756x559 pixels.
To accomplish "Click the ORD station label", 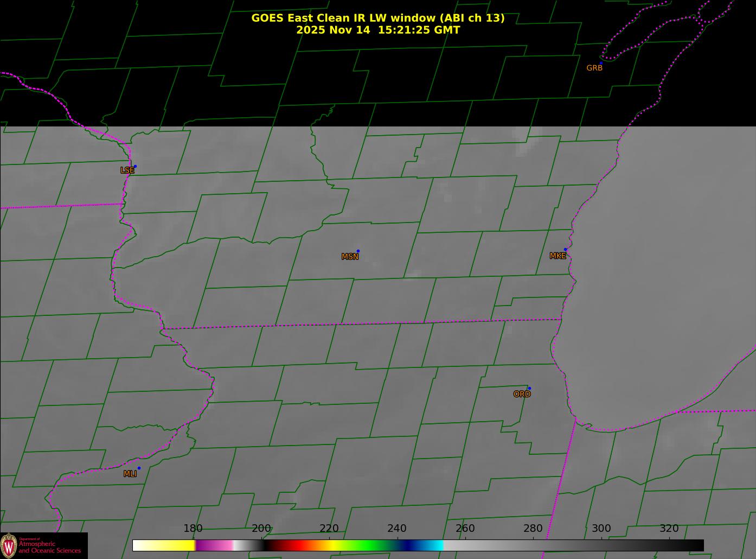I will click(522, 395).
